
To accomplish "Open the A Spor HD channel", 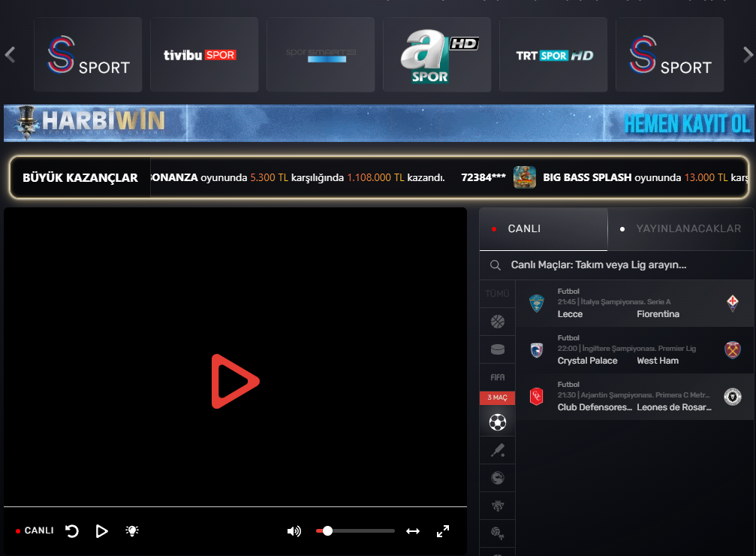I will click(437, 55).
